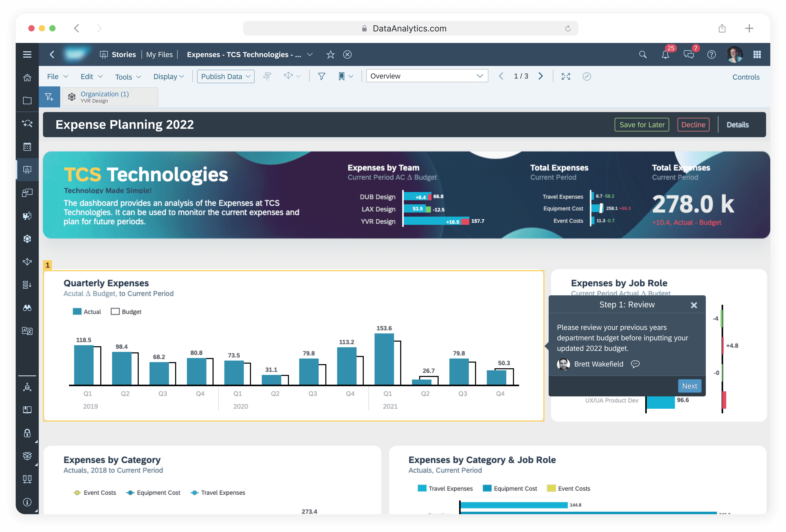Viewport: 786px width, 532px height.
Task: Open notifications bell with 25 badge
Action: point(666,54)
